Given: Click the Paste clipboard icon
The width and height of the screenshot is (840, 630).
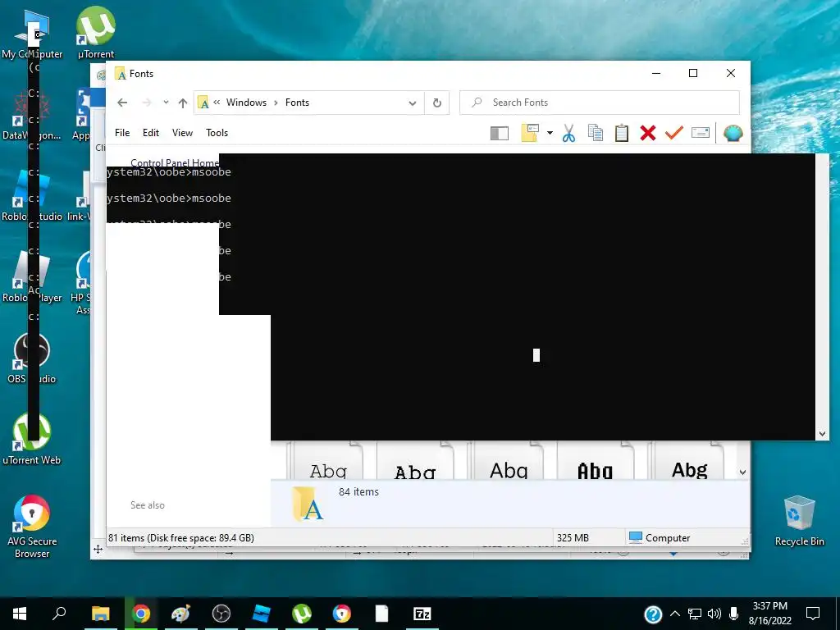Looking at the screenshot, I should tap(622, 133).
